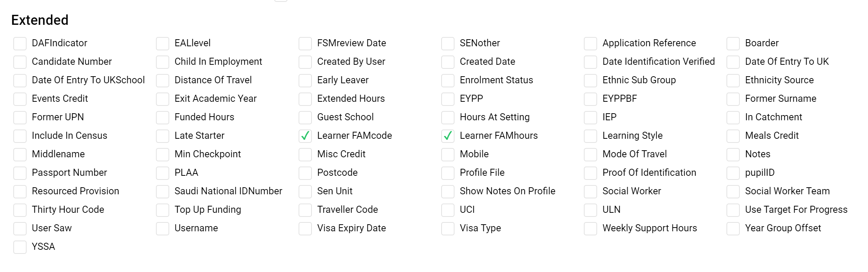Enable the Social Worker Team checkbox
Image resolution: width=868 pixels, height=272 pixels.
(x=733, y=192)
